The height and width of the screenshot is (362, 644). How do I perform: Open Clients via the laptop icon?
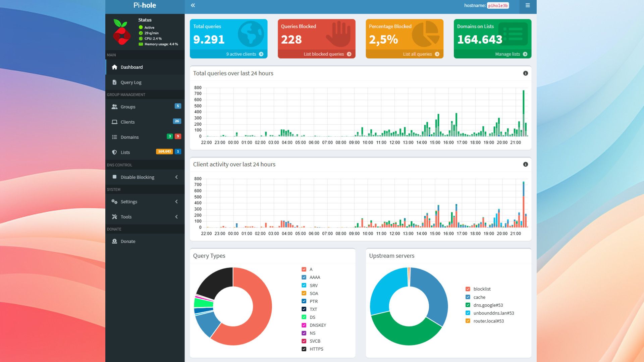coord(114,122)
